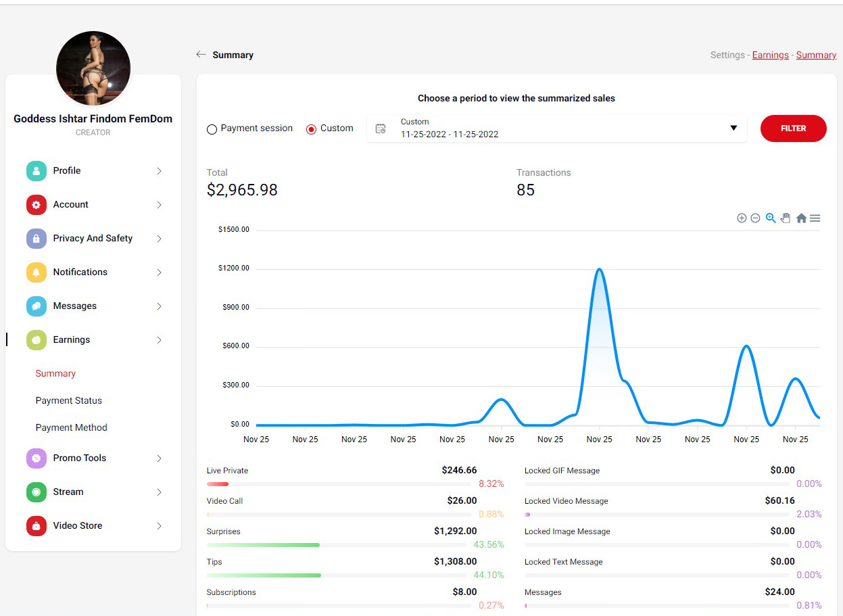843x616 pixels.
Task: Open the custom date range dropdown arrow
Action: pyautogui.click(x=733, y=128)
